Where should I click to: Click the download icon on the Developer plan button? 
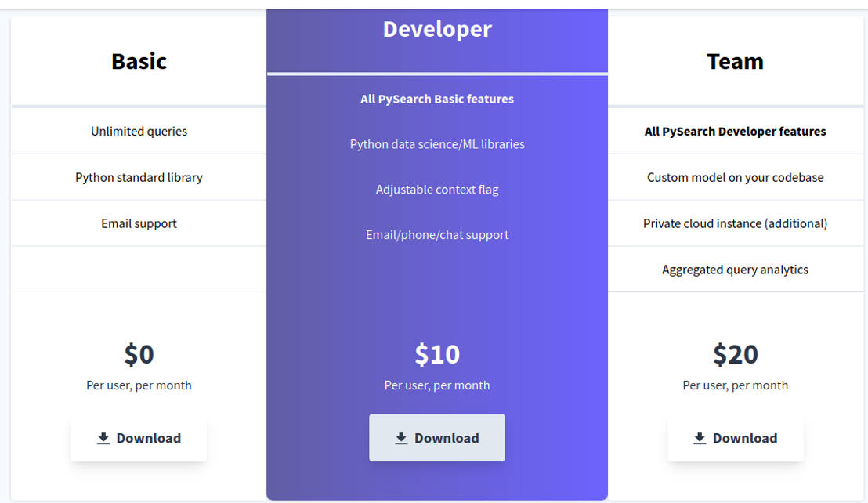click(x=402, y=438)
